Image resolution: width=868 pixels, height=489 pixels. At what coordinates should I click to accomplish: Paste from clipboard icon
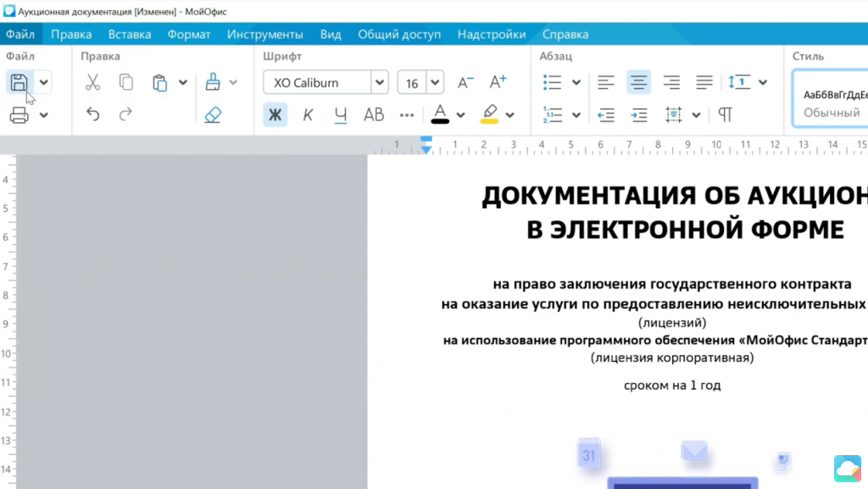[159, 82]
